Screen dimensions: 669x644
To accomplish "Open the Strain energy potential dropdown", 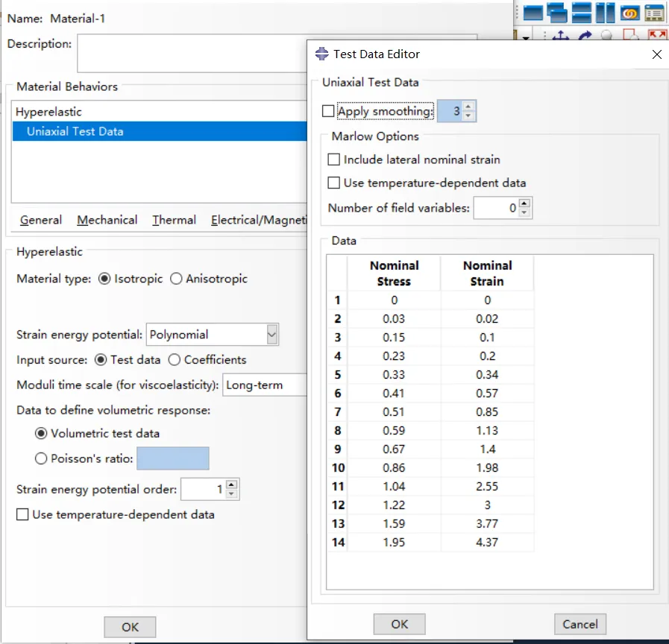I will [271, 335].
